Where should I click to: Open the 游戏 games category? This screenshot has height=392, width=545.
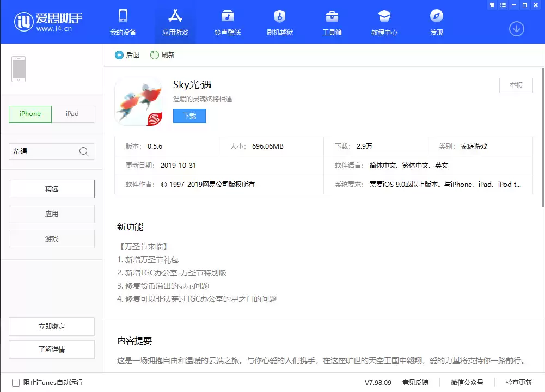(x=51, y=239)
